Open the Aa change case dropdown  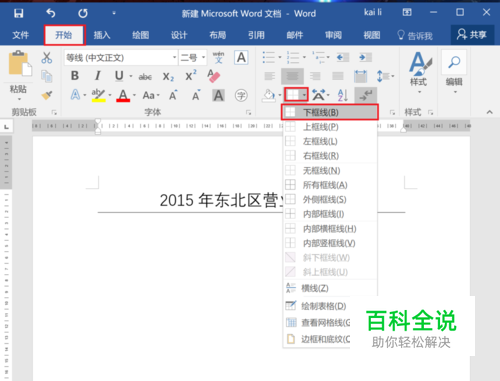[x=151, y=96]
